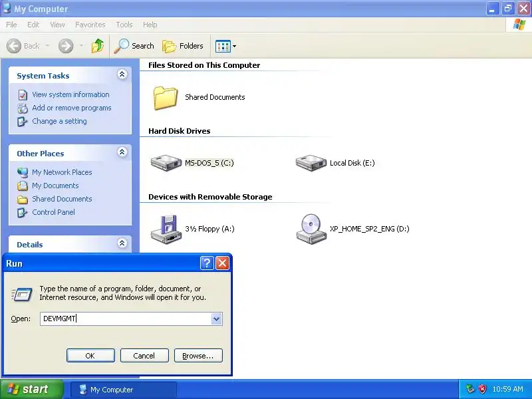Click the Add or remove programs icon
Screen dimensions: 532x399
click(x=23, y=108)
